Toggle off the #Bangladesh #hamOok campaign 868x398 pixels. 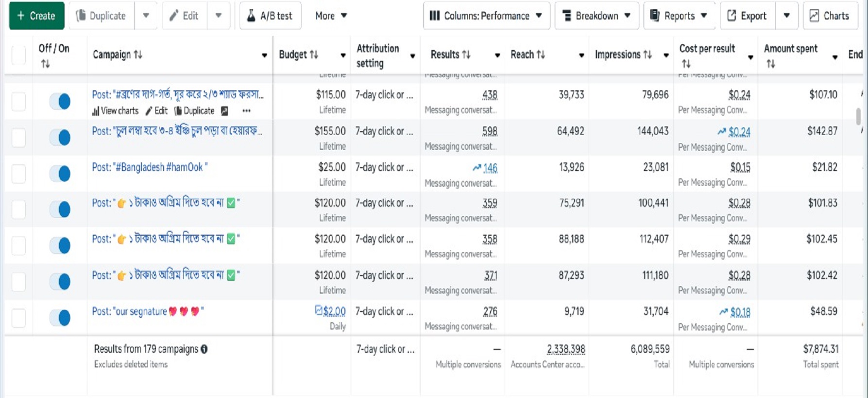tap(60, 173)
